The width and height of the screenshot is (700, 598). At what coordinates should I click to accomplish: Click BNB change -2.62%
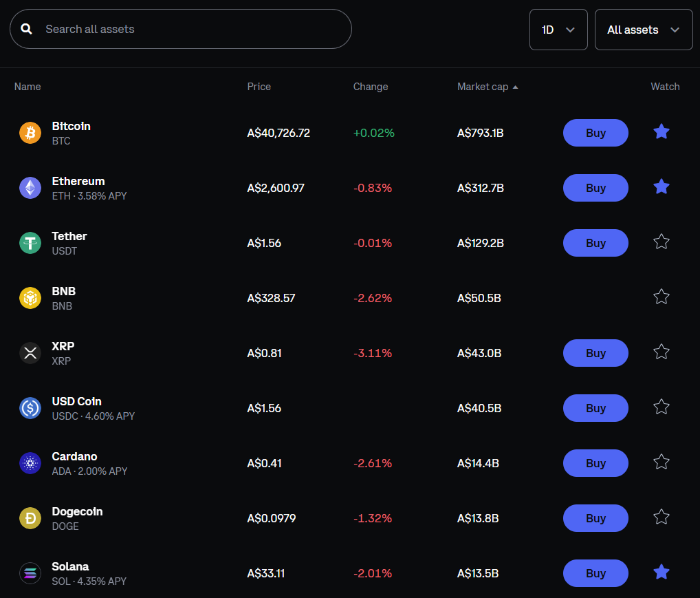point(373,298)
